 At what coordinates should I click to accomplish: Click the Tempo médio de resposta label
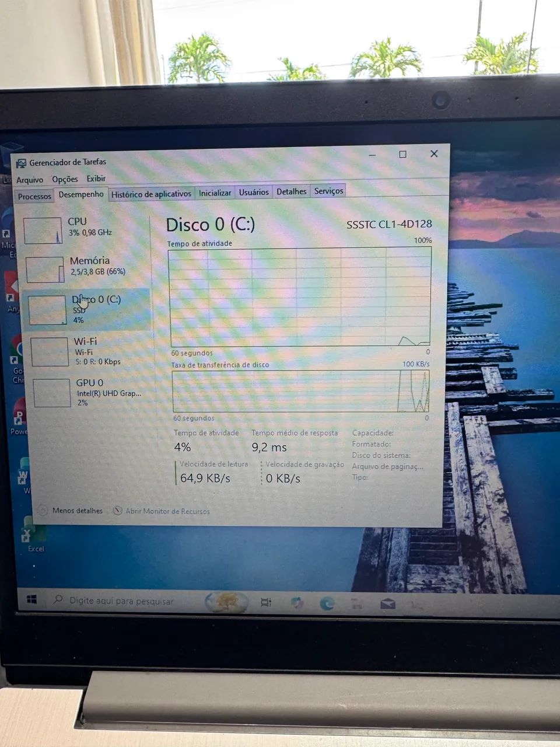click(295, 433)
